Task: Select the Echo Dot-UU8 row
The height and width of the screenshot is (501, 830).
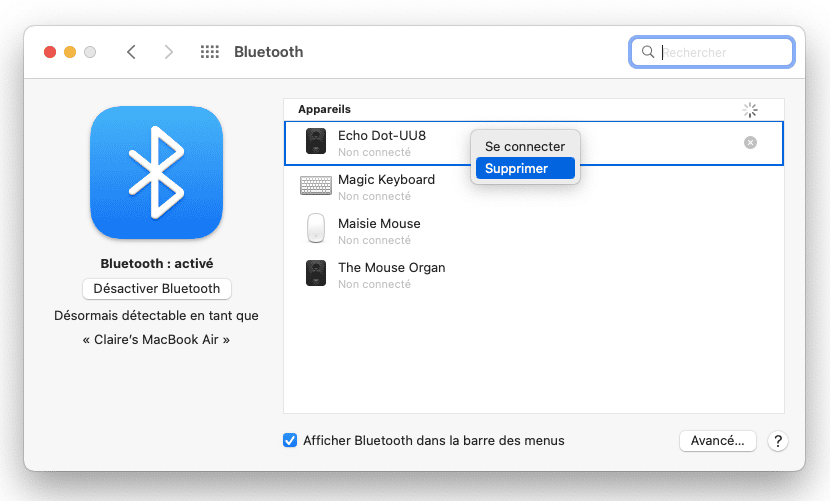Action: pyautogui.click(x=534, y=144)
